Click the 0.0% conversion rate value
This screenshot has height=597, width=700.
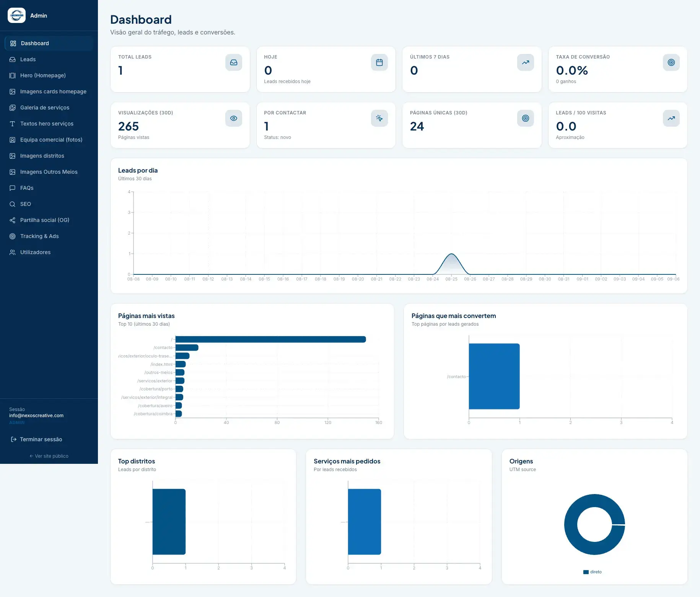(x=572, y=70)
